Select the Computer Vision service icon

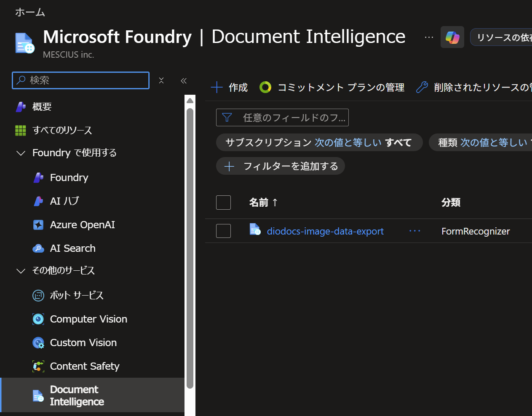pos(38,319)
